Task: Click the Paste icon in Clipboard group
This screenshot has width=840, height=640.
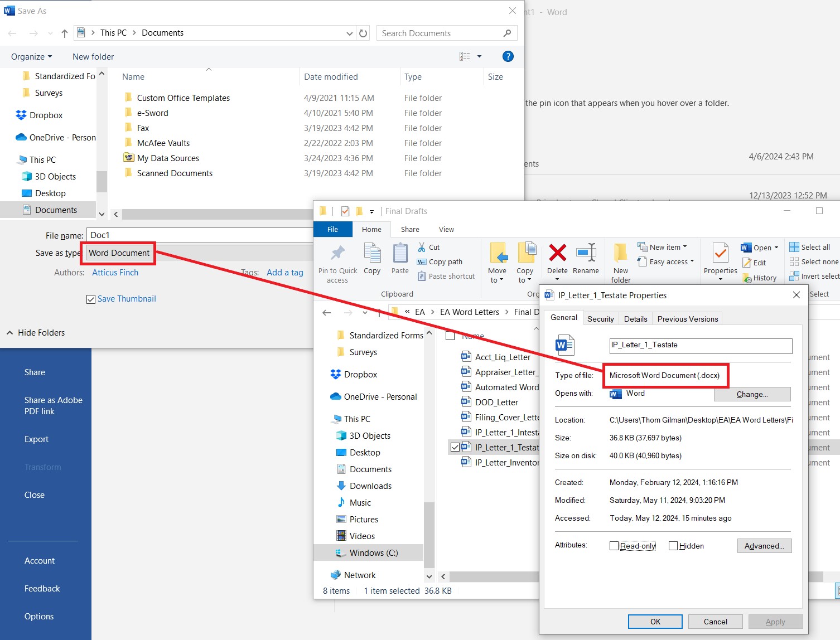Action: coord(400,253)
